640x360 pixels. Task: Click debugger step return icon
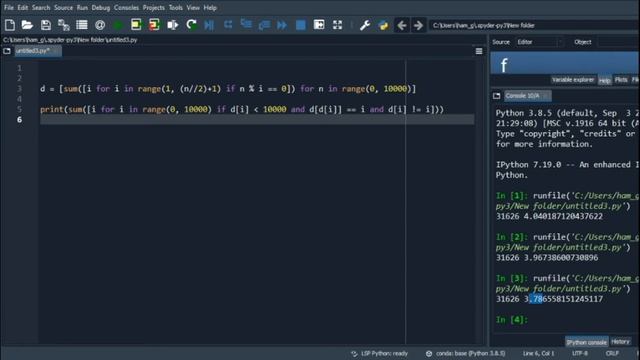click(264, 25)
